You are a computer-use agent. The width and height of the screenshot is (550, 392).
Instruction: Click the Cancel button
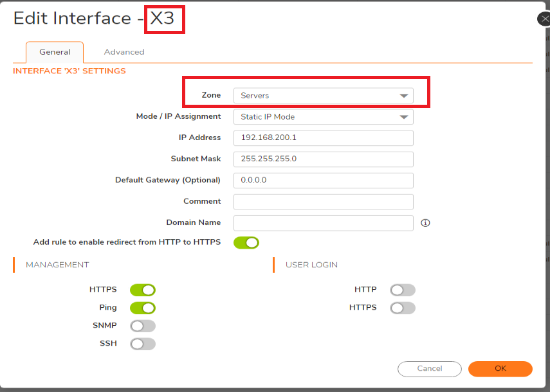(x=430, y=369)
